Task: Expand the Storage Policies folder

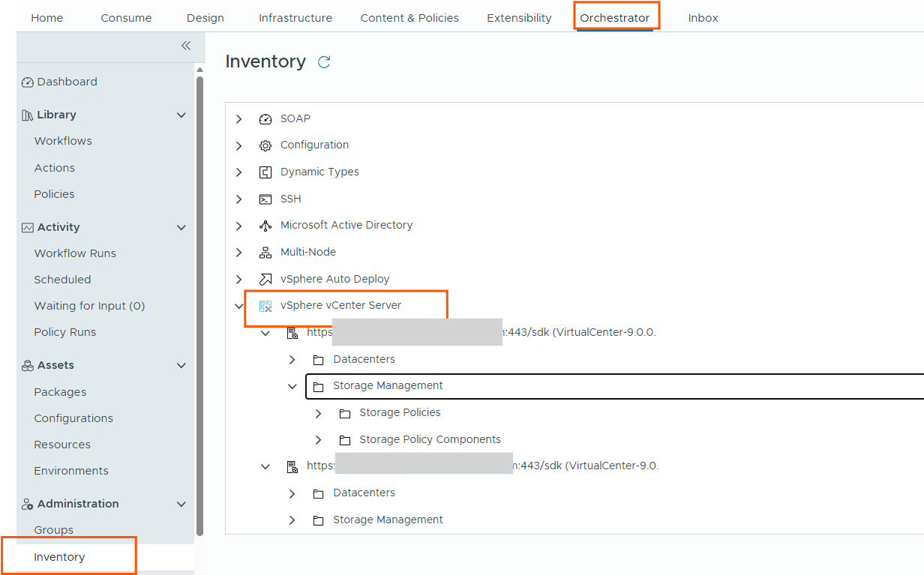Action: [319, 413]
